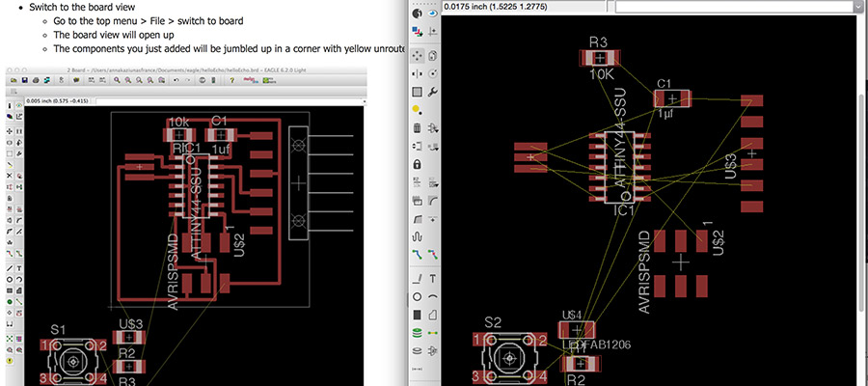Select Name tool in right EAGLE window

point(418,182)
